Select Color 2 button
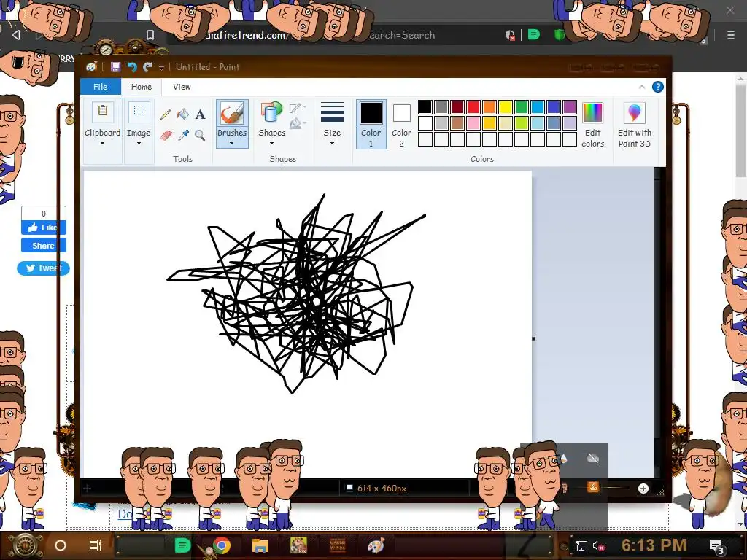 click(402, 124)
